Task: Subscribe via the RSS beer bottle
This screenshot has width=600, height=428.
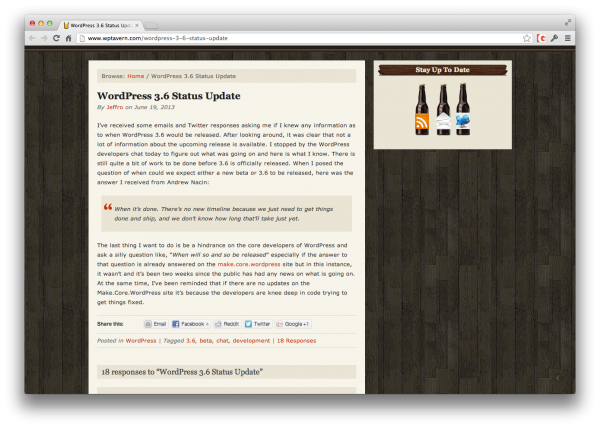Action: (x=422, y=109)
